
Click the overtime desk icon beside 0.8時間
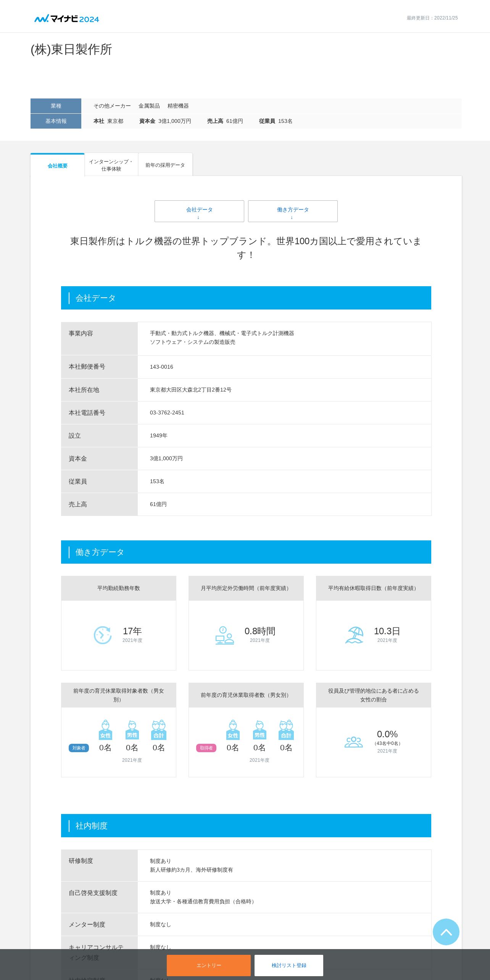[224, 635]
